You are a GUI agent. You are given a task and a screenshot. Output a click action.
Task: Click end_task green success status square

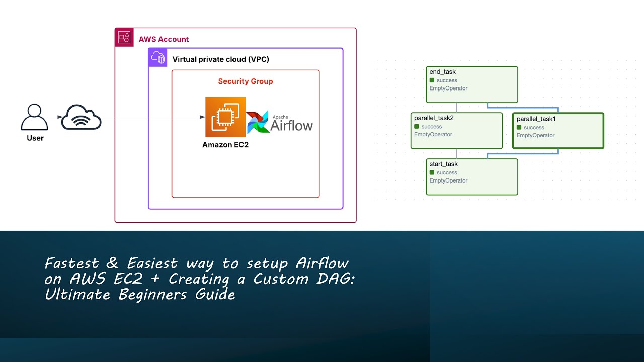[x=432, y=80]
